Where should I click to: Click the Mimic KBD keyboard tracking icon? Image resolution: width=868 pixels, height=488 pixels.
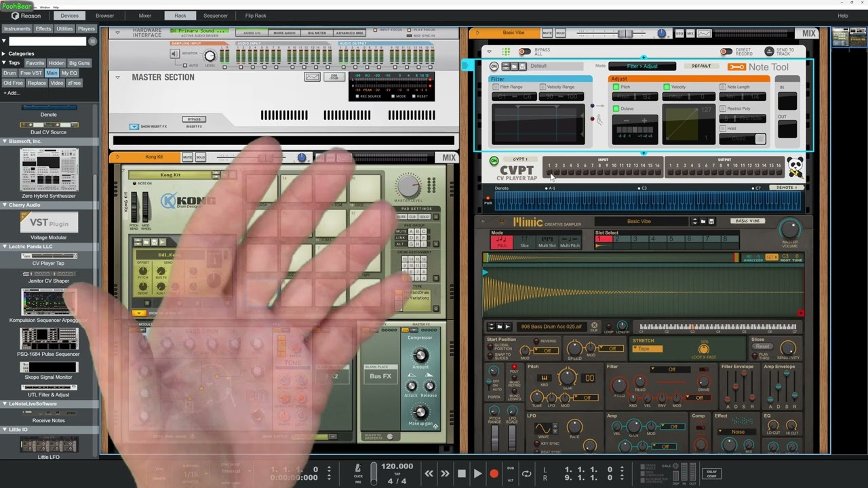(x=544, y=378)
